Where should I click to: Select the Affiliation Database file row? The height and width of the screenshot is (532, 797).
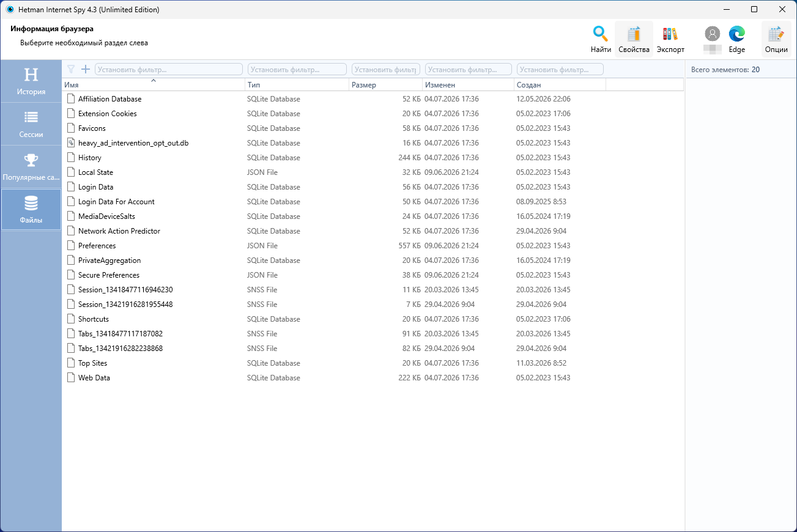pyautogui.click(x=373, y=99)
